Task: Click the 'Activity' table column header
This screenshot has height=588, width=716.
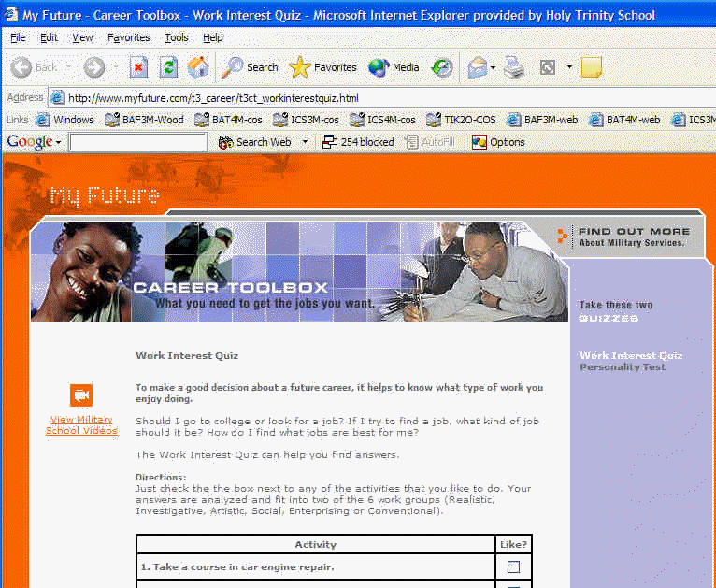Action: (316, 545)
